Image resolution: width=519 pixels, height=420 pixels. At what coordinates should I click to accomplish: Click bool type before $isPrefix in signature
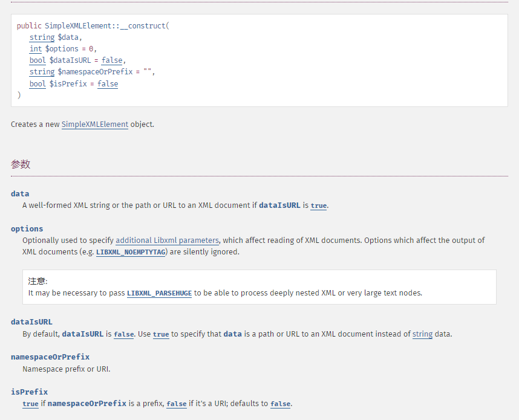click(x=38, y=84)
